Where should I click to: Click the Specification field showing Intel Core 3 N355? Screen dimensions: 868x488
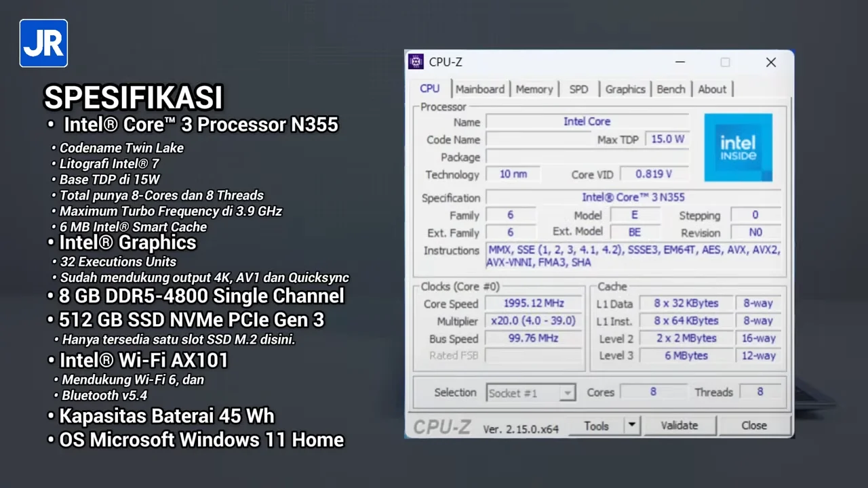(633, 197)
